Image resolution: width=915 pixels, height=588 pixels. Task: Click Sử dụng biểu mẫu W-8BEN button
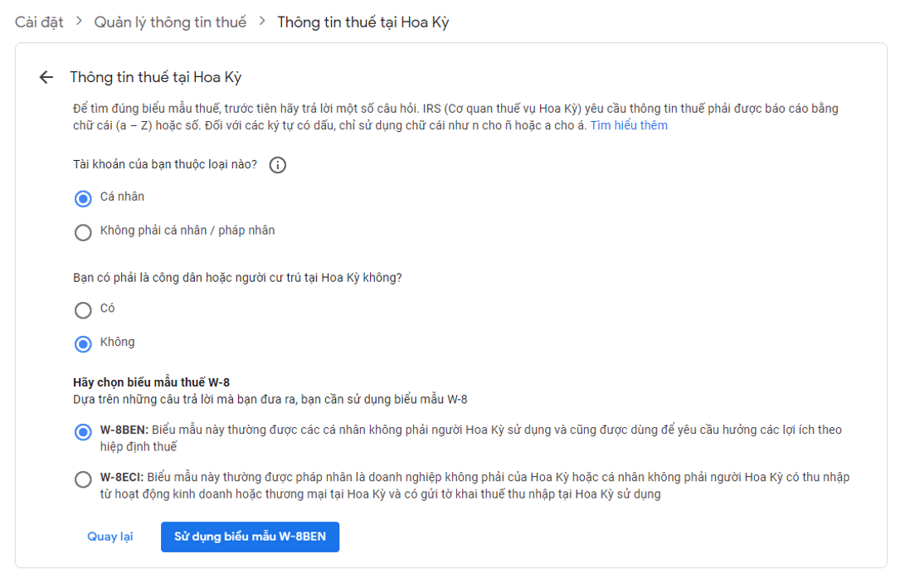tap(250, 537)
